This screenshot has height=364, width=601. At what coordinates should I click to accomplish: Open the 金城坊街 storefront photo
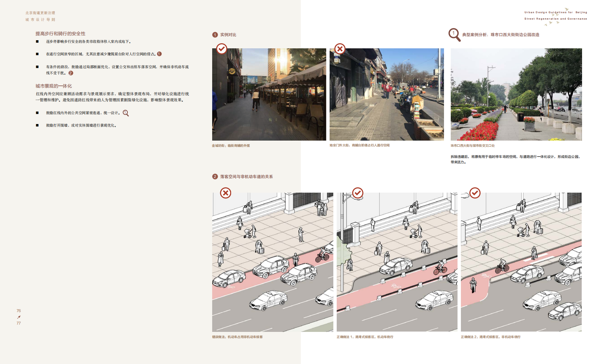(269, 94)
